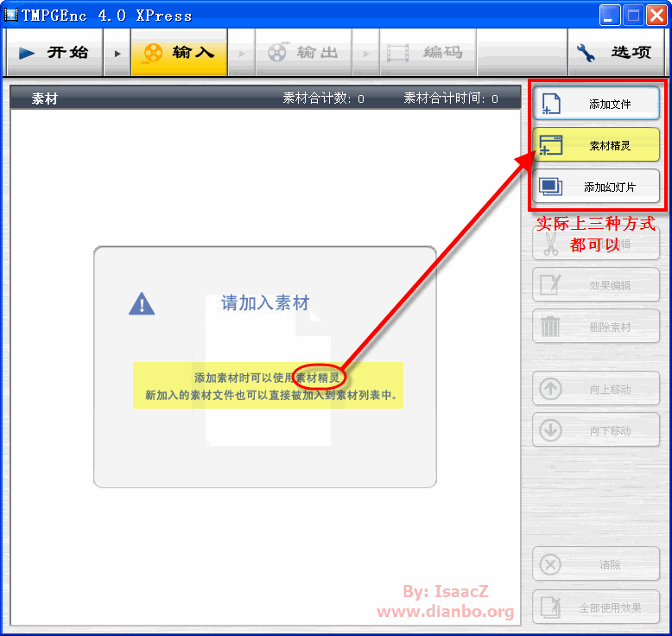Viewport: 672px width, 636px height.
Task: Click 全部使用效果 (Apply effects to all) button
Action: click(596, 607)
